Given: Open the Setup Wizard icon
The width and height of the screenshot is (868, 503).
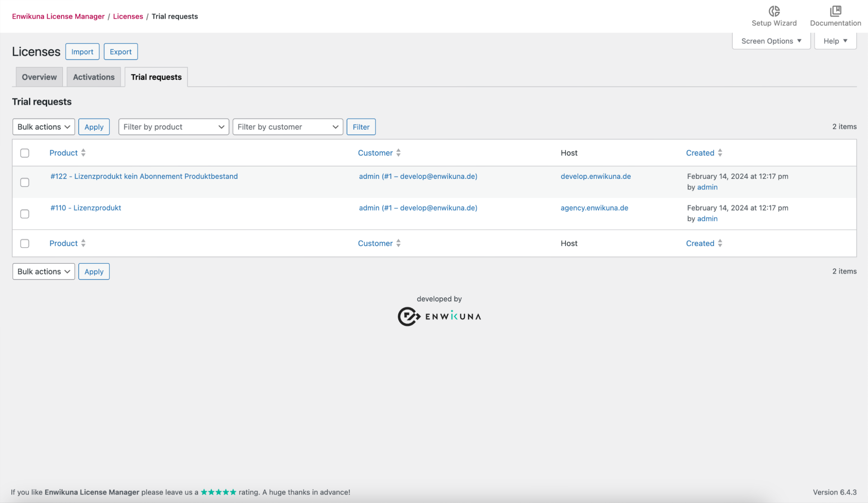Looking at the screenshot, I should pyautogui.click(x=774, y=11).
